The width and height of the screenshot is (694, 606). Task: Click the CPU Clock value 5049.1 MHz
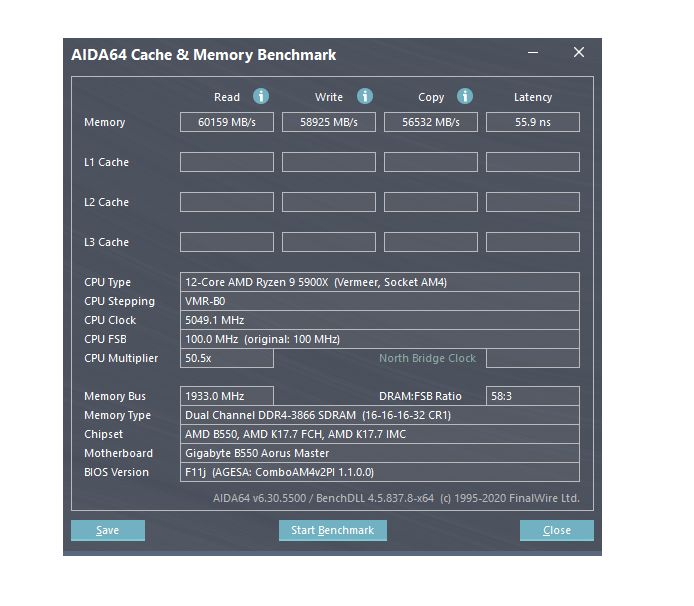(x=380, y=320)
